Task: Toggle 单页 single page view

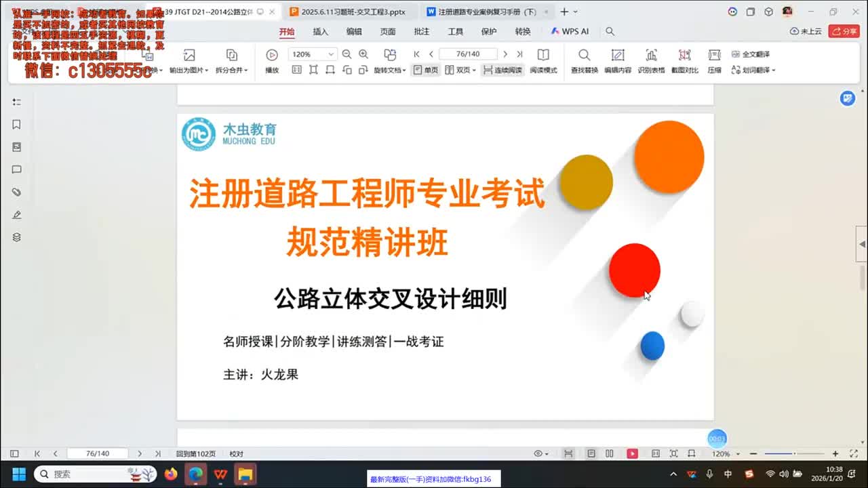Action: (425, 70)
